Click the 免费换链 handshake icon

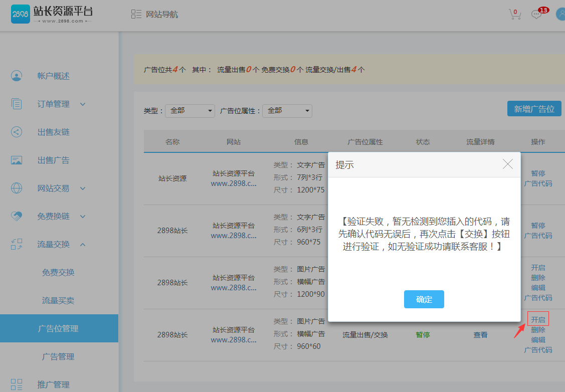(x=17, y=217)
